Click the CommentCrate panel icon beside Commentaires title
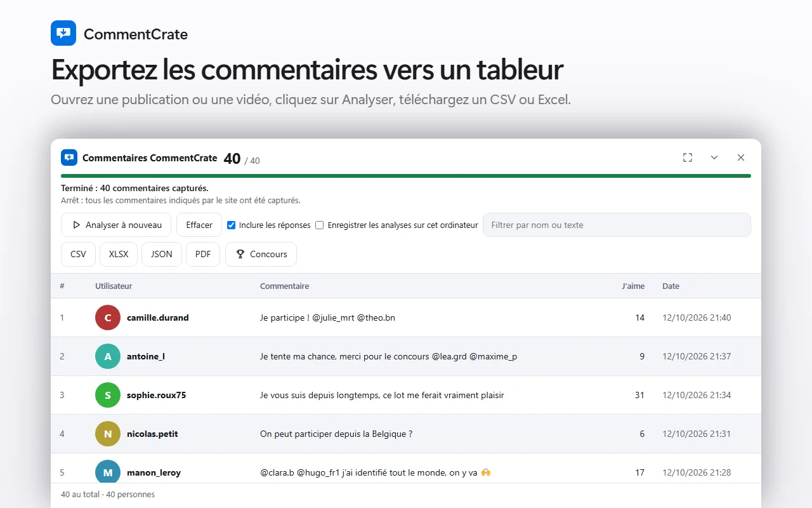The width and height of the screenshot is (812, 508). coord(69,157)
